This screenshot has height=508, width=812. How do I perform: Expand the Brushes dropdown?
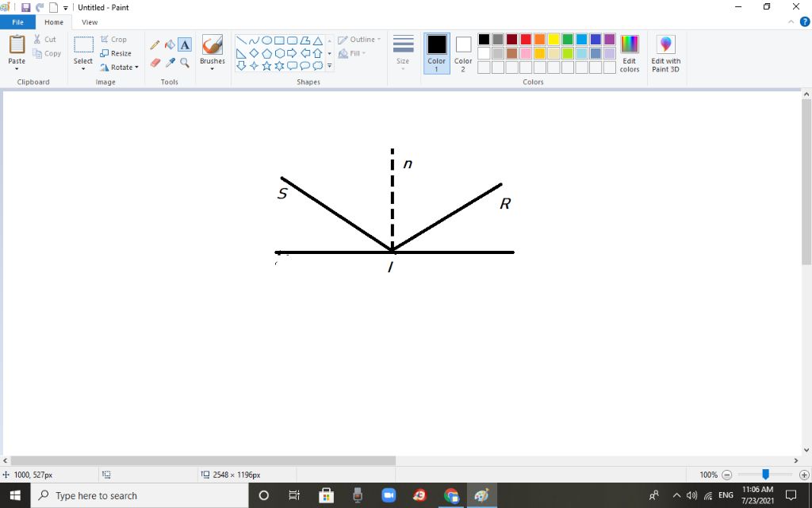pyautogui.click(x=213, y=69)
